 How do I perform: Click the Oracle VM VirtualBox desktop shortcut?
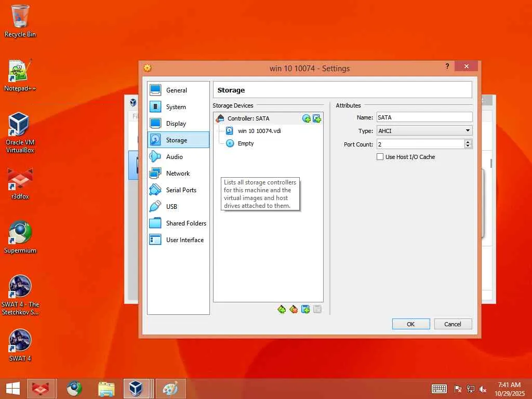20,132
